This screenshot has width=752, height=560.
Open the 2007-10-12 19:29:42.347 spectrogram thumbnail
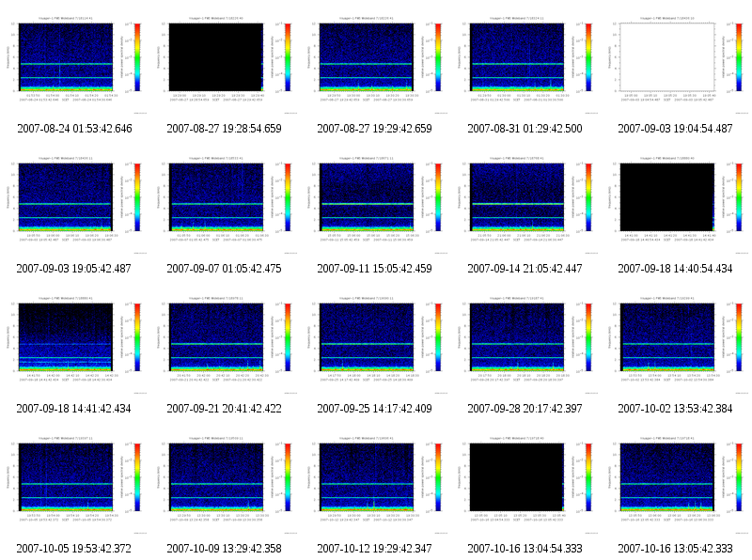click(x=375, y=485)
